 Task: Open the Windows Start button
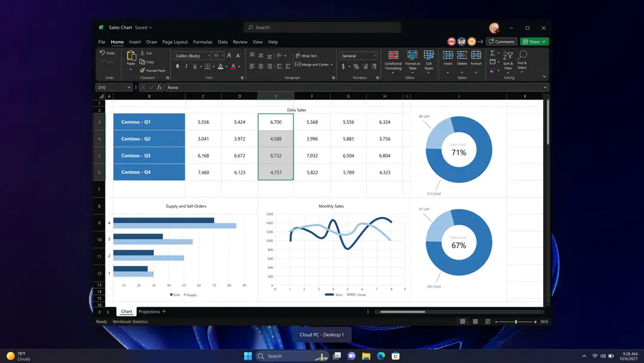pyautogui.click(x=248, y=356)
